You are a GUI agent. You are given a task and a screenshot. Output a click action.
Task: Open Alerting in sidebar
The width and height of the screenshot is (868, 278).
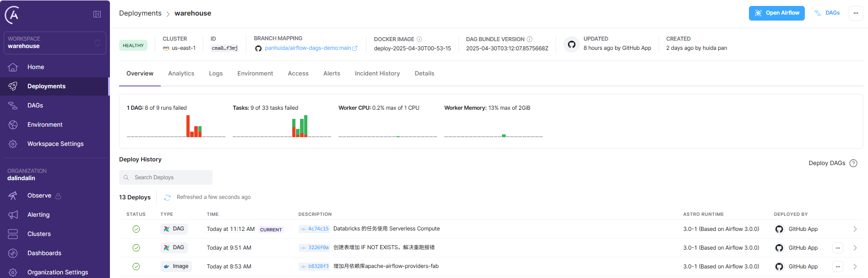pyautogui.click(x=38, y=215)
